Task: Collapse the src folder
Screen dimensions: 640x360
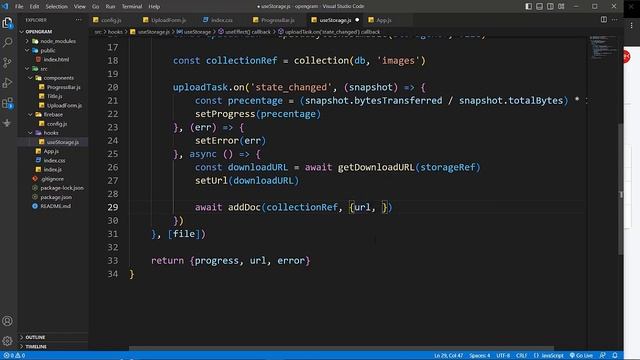Action: coord(44,69)
